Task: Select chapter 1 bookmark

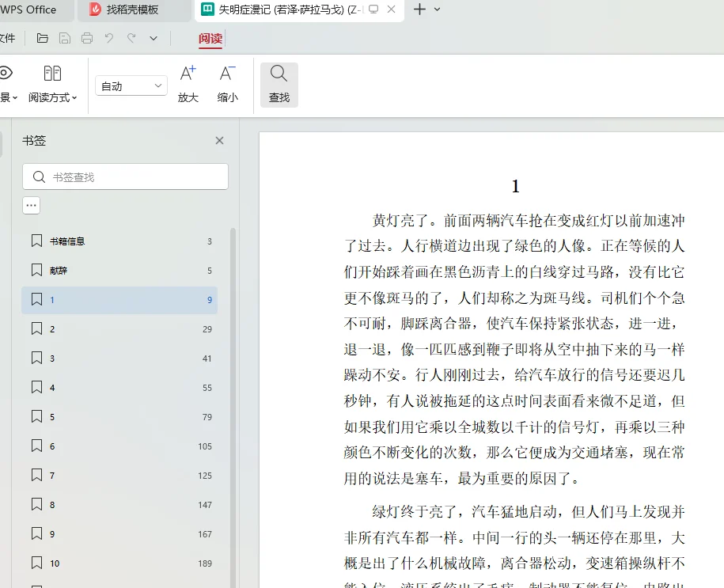Action: click(x=119, y=300)
